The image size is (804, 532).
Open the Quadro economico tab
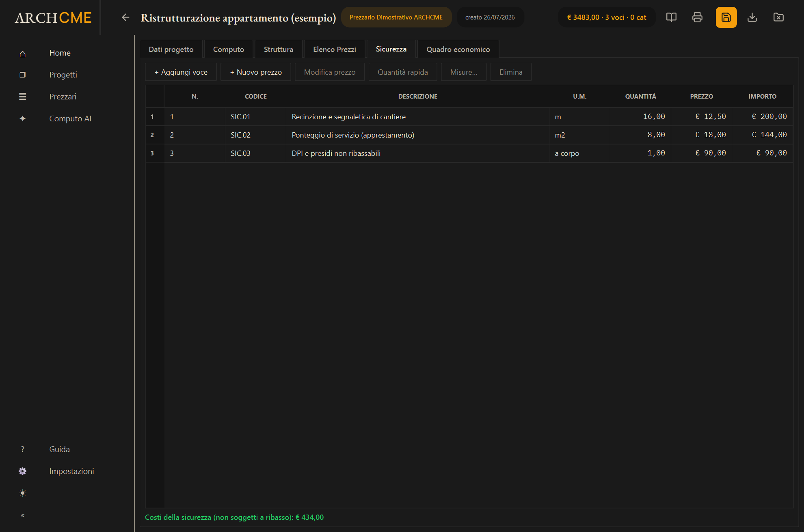[x=458, y=50]
